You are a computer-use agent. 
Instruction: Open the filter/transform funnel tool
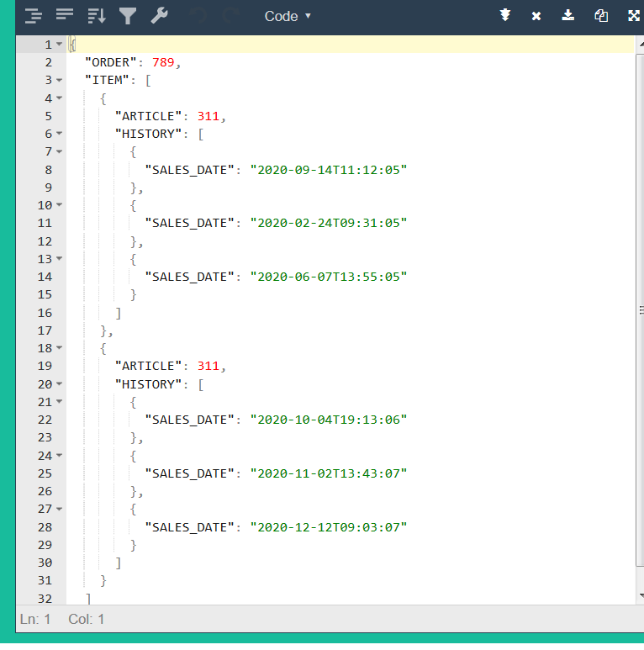point(128,15)
